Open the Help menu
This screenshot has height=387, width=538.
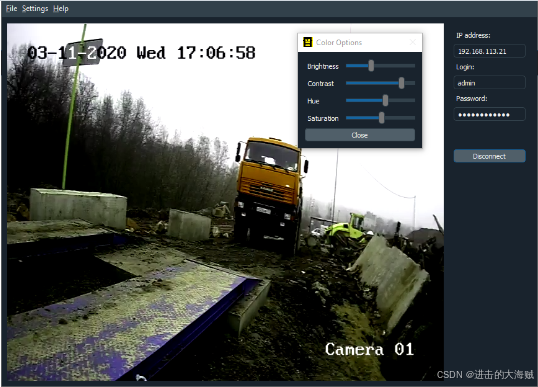tap(61, 9)
